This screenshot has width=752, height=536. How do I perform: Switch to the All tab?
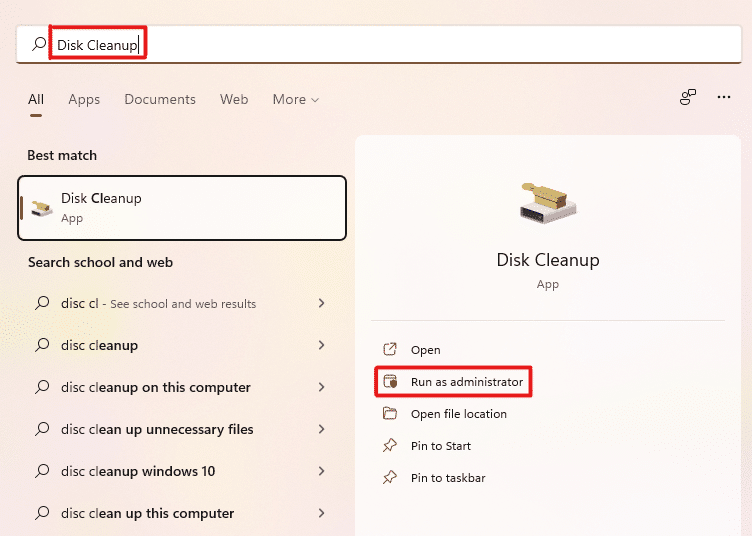pos(36,99)
